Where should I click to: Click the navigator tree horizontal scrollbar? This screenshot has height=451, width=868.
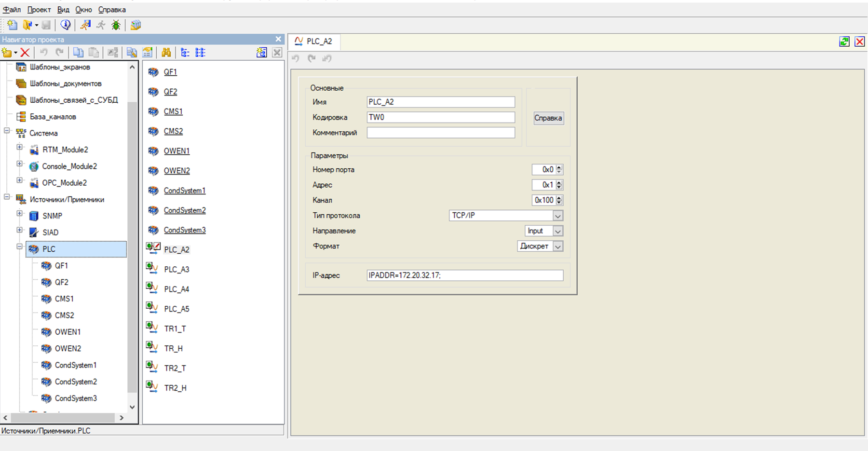tap(64, 418)
